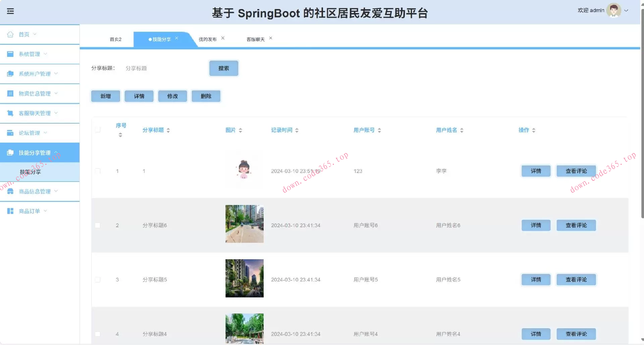
Task: Sort the table by 记录时间
Action: 297,130
